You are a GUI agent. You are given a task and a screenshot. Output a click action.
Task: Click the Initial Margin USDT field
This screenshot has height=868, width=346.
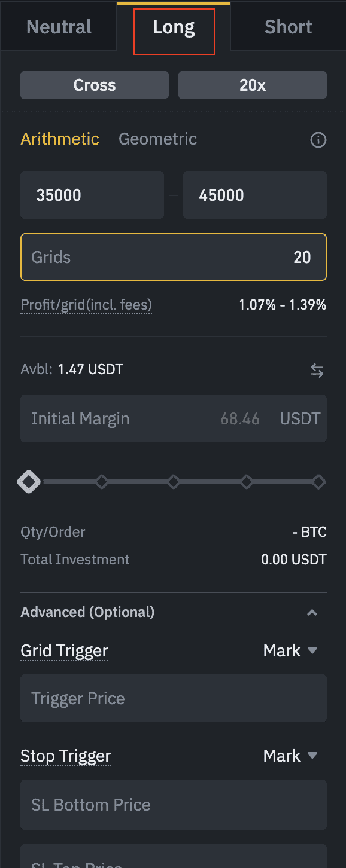tap(174, 418)
